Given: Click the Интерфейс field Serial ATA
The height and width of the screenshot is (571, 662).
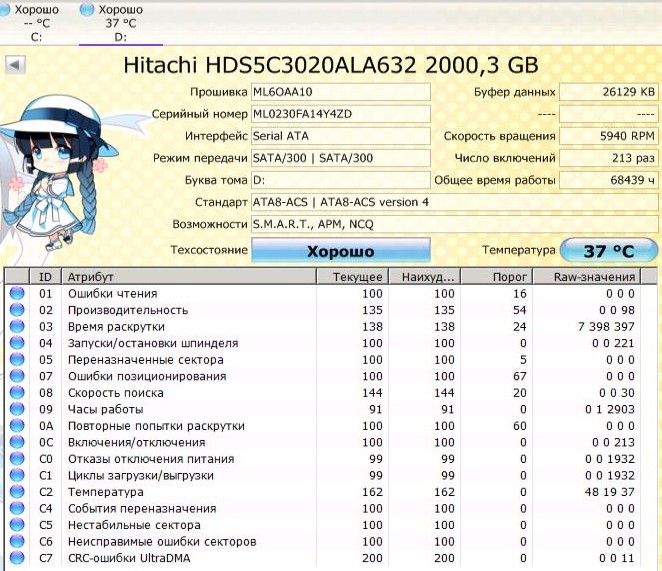Looking at the screenshot, I should coord(341,136).
